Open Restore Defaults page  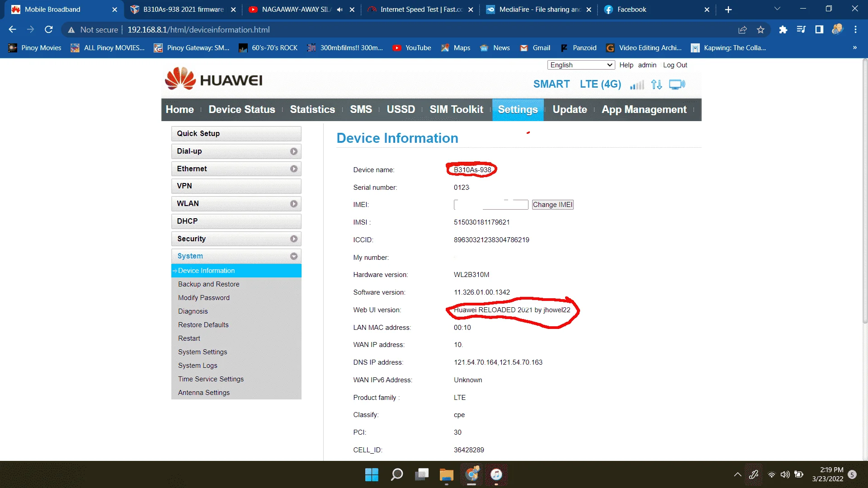tap(203, 325)
